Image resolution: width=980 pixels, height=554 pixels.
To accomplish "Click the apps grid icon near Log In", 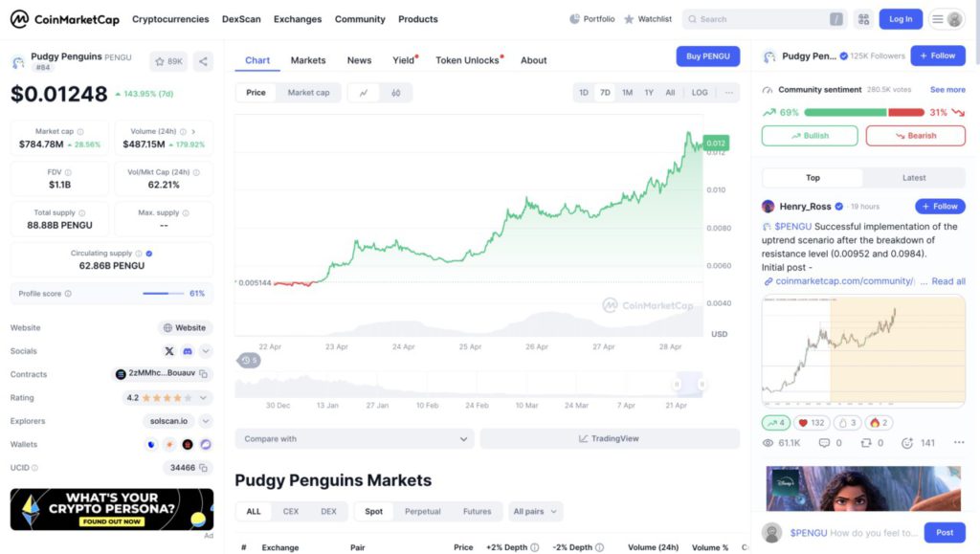I will pos(863,19).
